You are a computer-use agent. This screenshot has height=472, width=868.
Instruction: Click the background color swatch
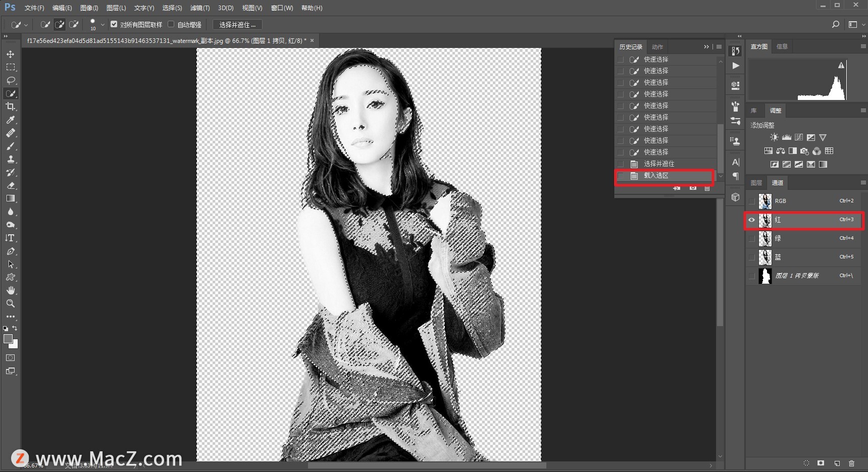[x=15, y=345]
